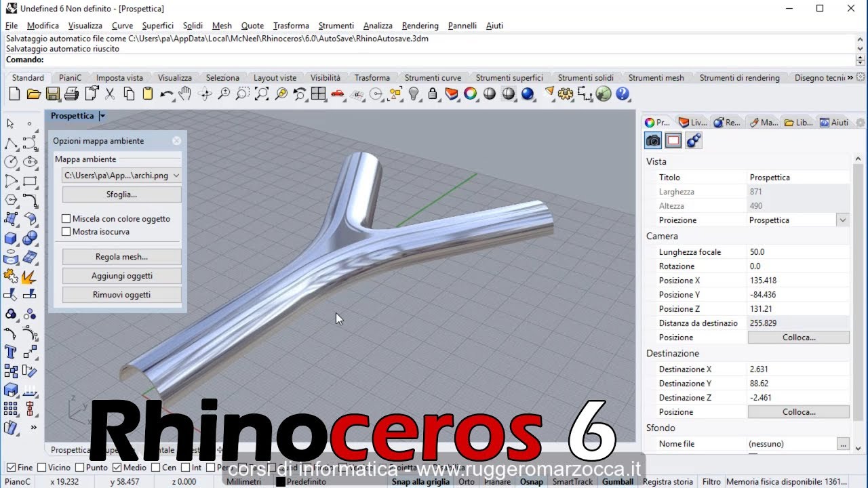Click the Paste clipboard icon

point(148,94)
